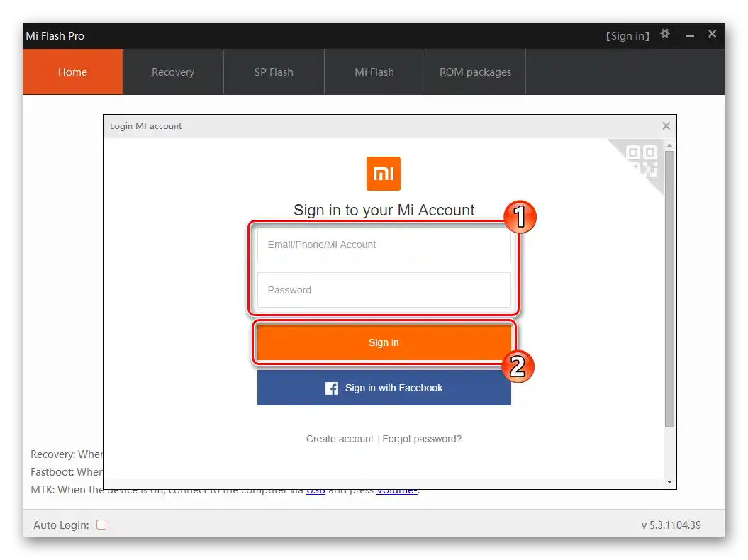The width and height of the screenshot is (748, 560).
Task: Switch to the SP Flash tab
Action: pyautogui.click(x=274, y=72)
